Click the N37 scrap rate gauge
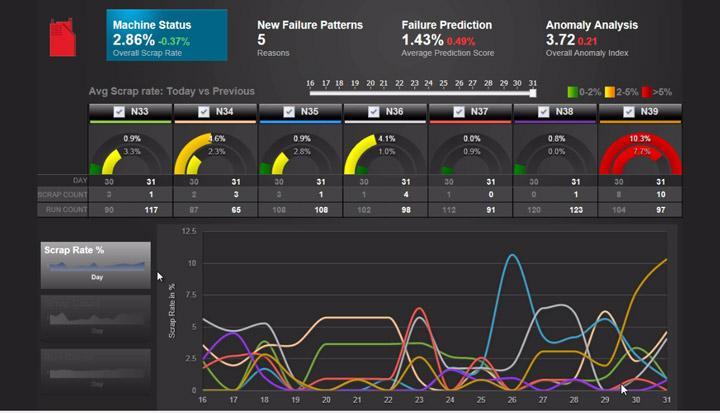 click(470, 154)
